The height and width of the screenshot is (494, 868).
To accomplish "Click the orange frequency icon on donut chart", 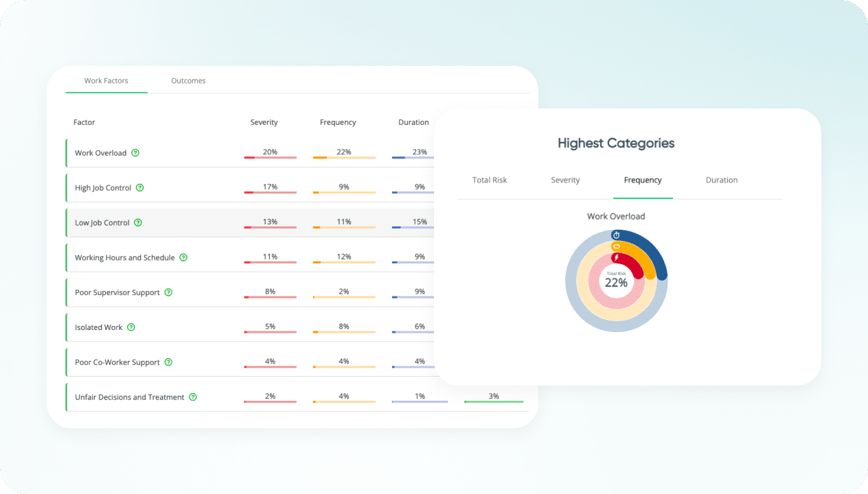I will point(616,246).
